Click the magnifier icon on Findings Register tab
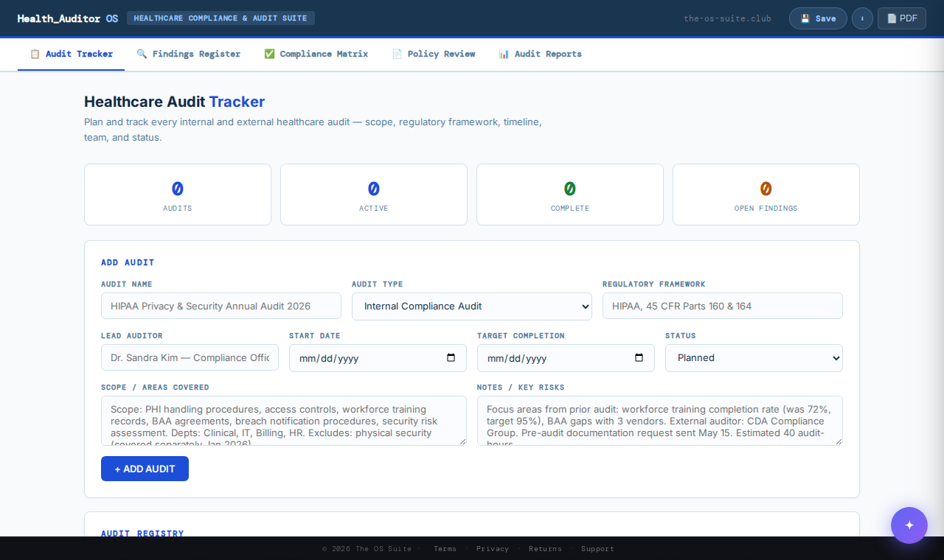The image size is (944, 560). [142, 54]
